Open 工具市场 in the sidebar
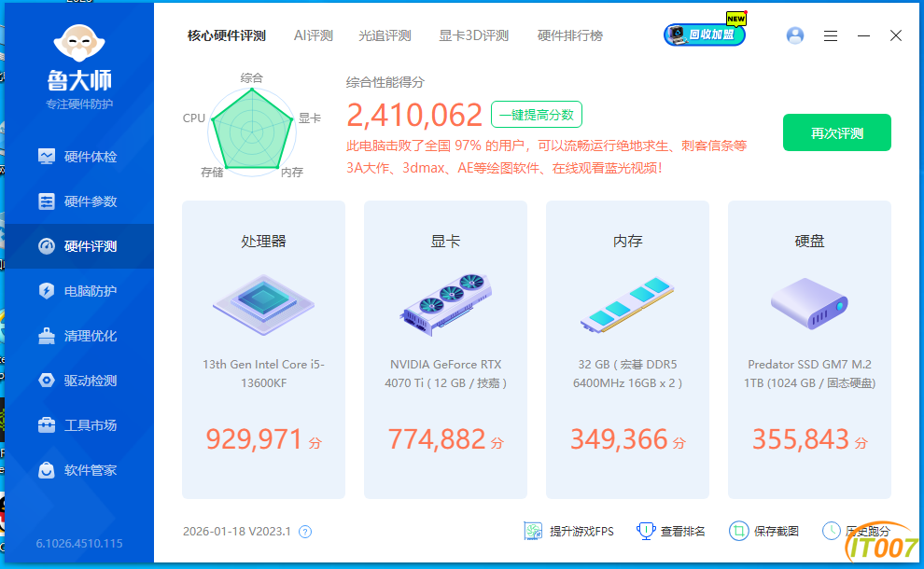 coord(79,425)
